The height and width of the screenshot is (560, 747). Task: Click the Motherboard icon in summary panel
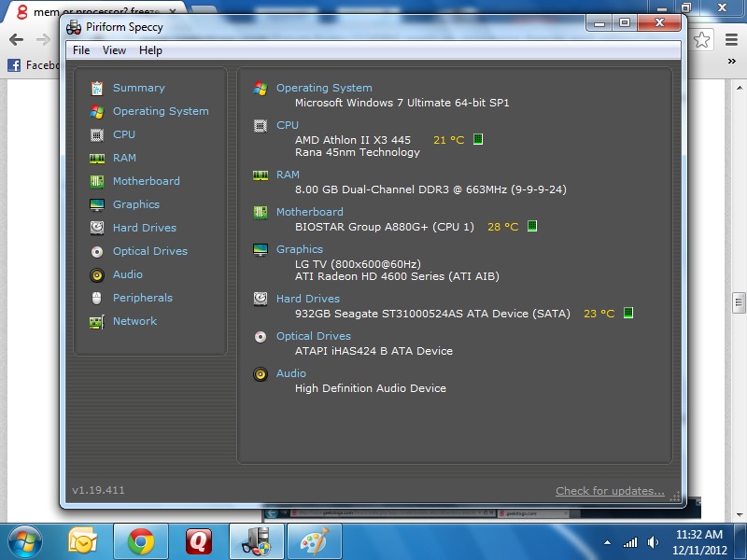[261, 213]
